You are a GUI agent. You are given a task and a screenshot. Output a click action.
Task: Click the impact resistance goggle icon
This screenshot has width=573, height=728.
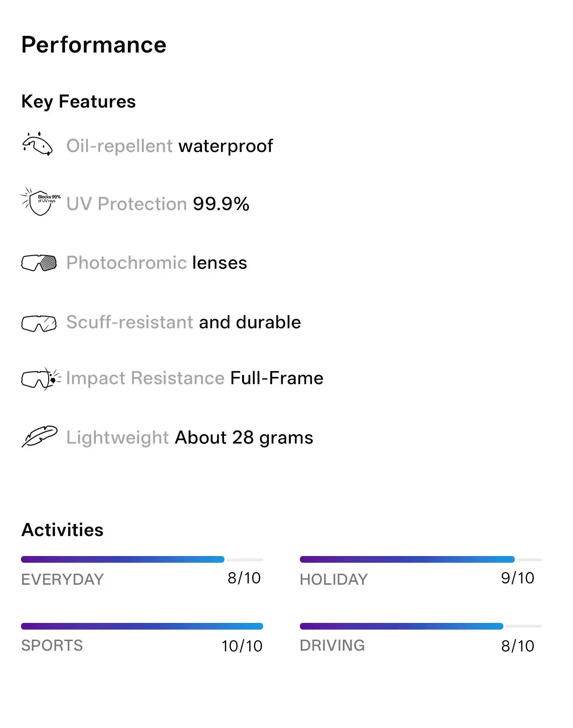pyautogui.click(x=41, y=379)
